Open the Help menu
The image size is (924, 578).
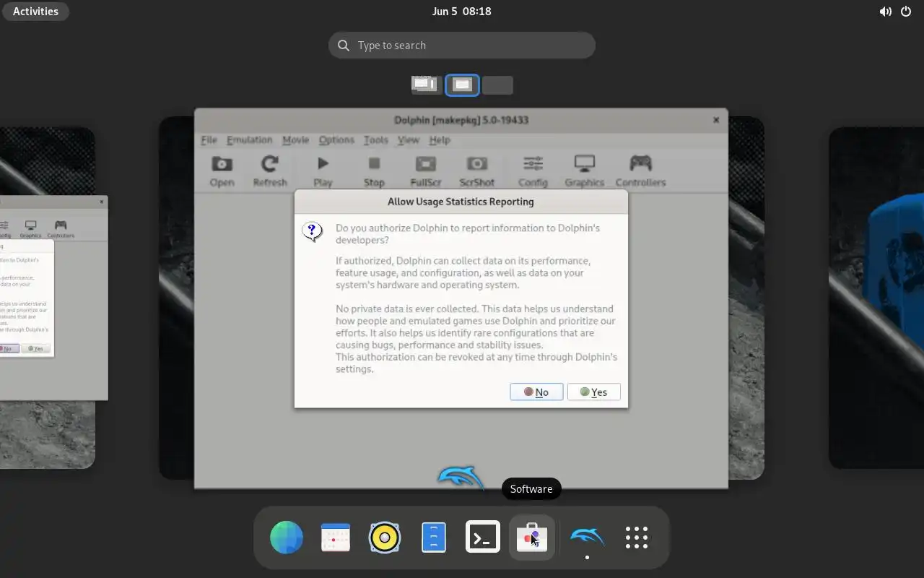point(440,139)
